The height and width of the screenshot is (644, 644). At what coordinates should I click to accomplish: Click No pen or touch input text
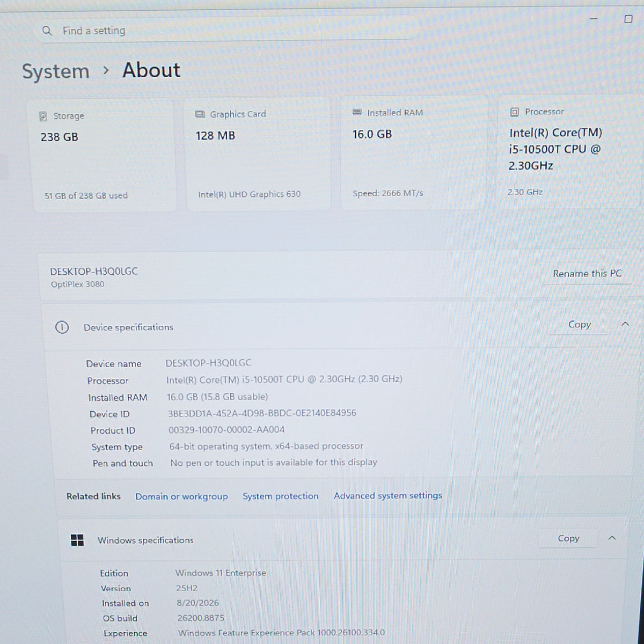[x=274, y=463]
